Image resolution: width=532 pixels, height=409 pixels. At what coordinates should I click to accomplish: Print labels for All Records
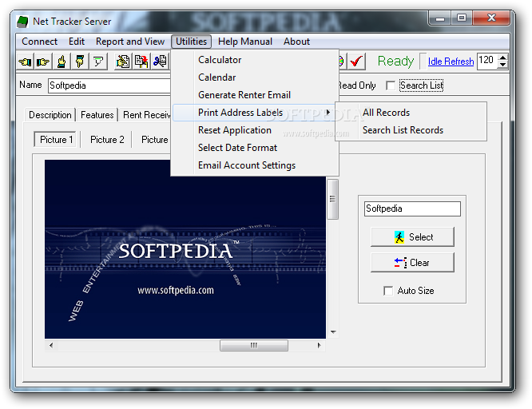[411, 113]
